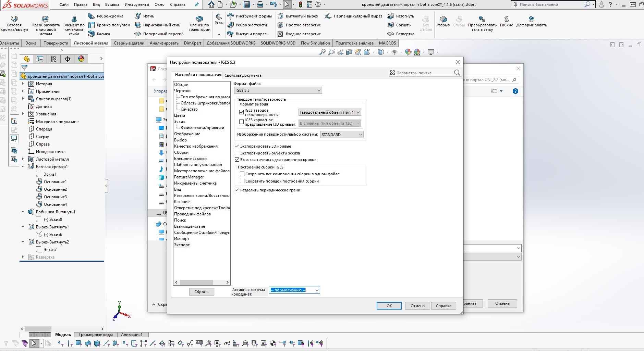Check Flatten assembly hierarchy (Сократить порядок построения сборки)
This screenshot has height=351, width=644.
click(242, 181)
